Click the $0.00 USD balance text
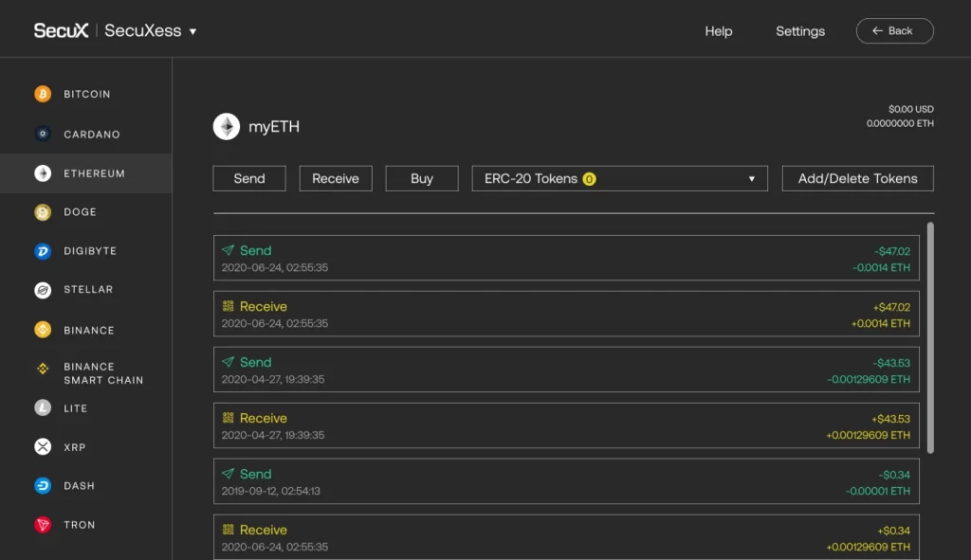 coord(911,109)
